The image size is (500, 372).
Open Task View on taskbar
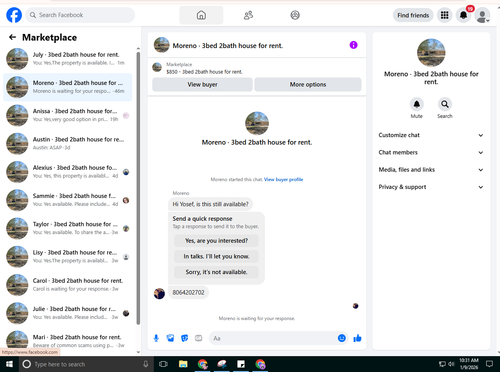163,364
